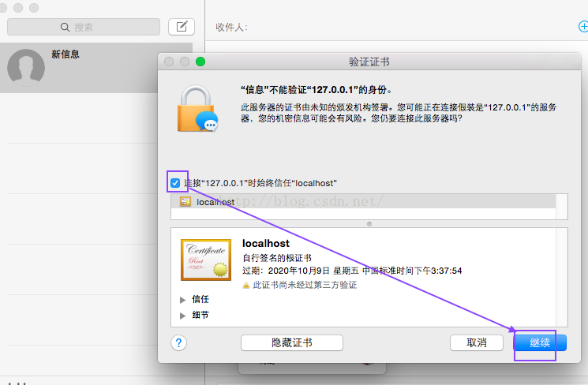Select the localhost certificate row
This screenshot has height=385, width=588.
(363, 202)
